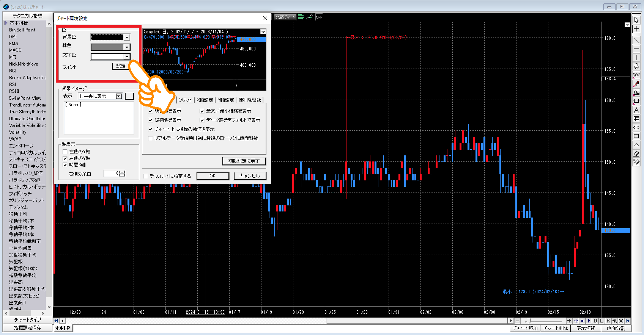Toggle 銘柄名を表示 checkbox
This screenshot has height=335, width=644.
point(150,120)
